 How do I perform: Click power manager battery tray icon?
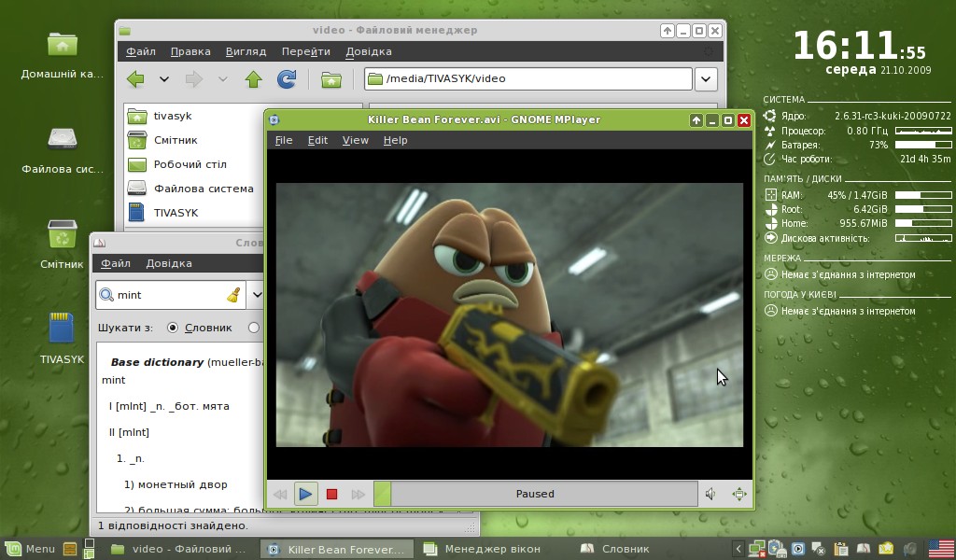pos(777,549)
